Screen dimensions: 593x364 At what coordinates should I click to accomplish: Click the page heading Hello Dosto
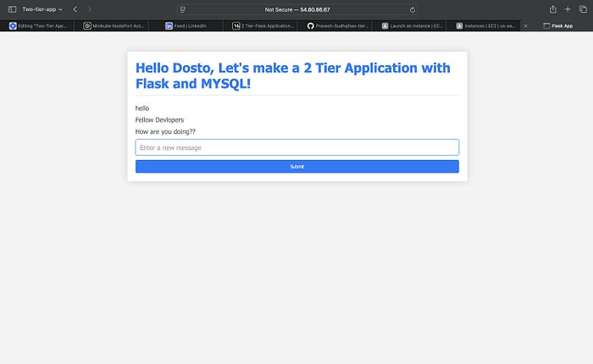click(293, 75)
